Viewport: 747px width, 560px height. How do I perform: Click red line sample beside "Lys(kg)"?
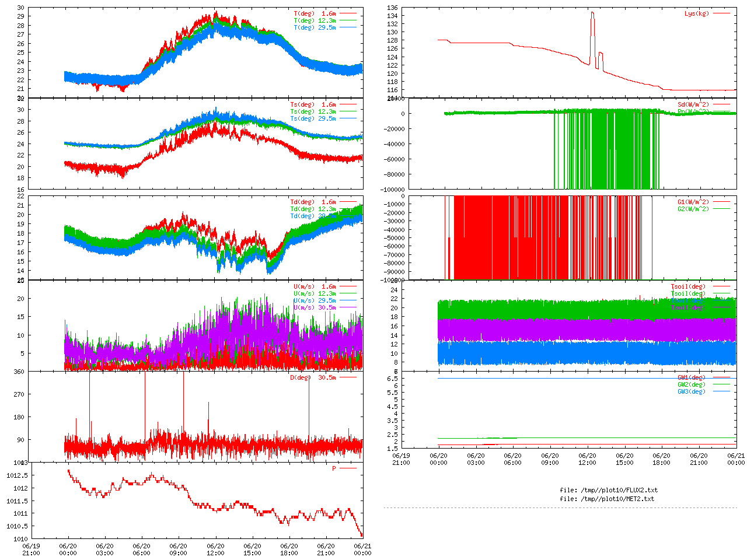(722, 13)
